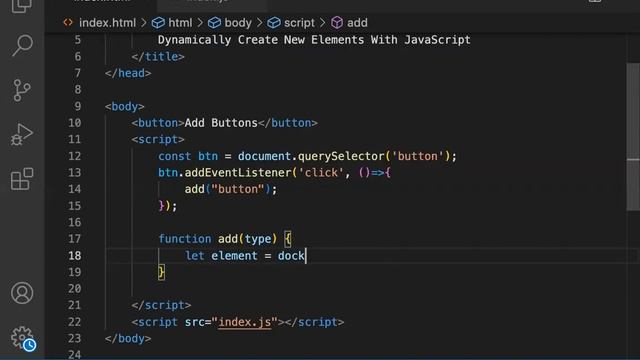The image size is (640, 360).
Task: Click the closing body tag on line 23
Action: [128, 339]
